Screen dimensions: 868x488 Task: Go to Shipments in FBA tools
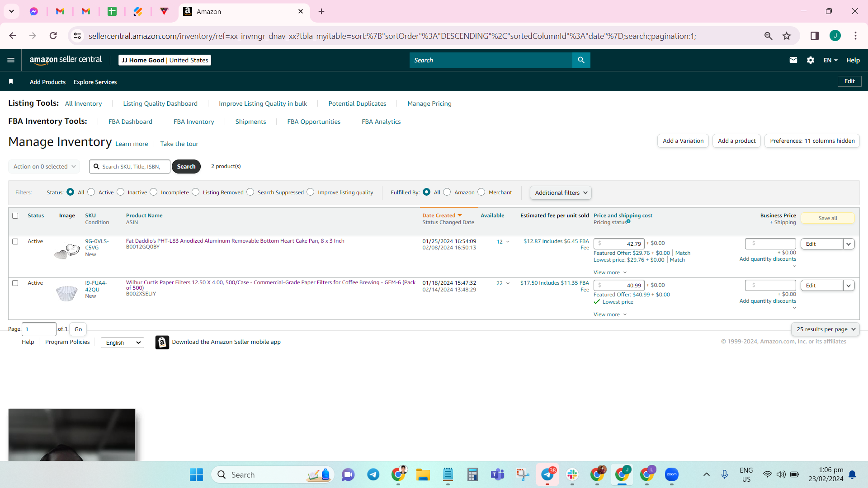click(x=250, y=122)
